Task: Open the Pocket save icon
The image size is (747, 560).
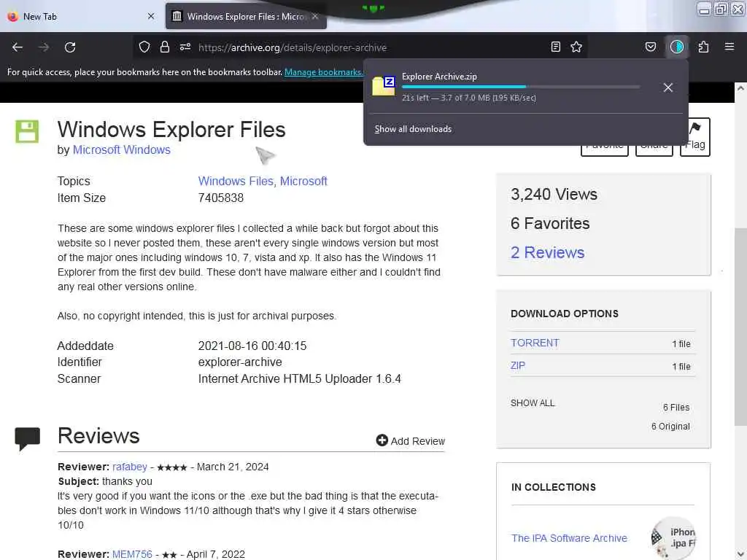Action: pyautogui.click(x=650, y=47)
